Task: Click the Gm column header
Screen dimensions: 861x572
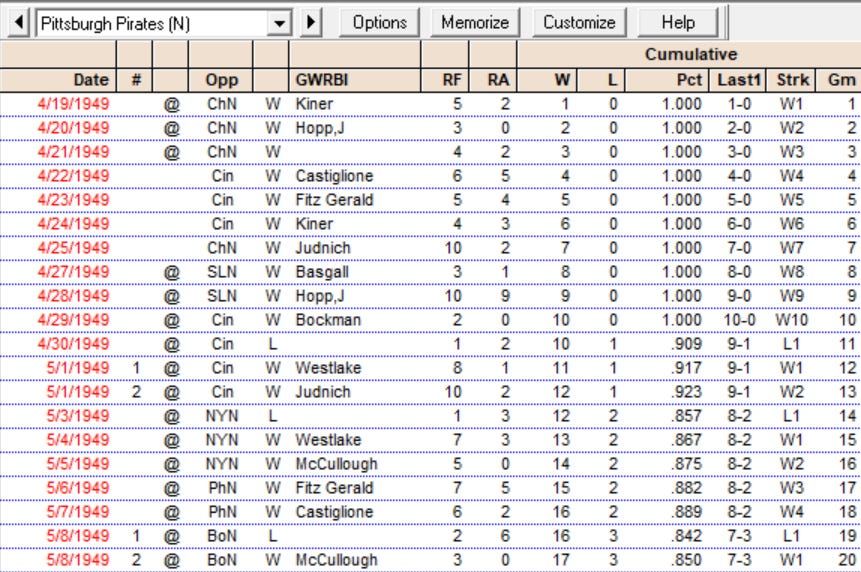Action: (838, 80)
